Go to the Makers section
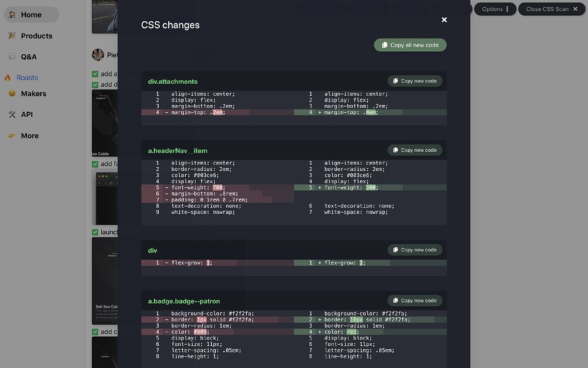This screenshot has width=588, height=368. point(34,94)
